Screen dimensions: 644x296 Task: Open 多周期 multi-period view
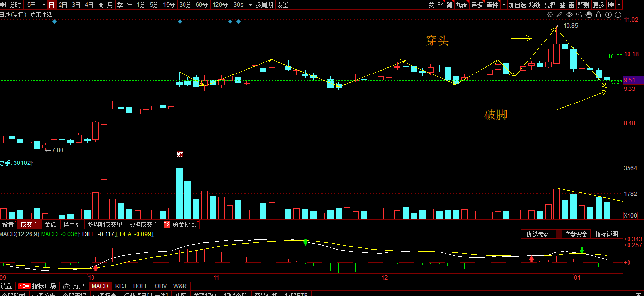[264, 5]
